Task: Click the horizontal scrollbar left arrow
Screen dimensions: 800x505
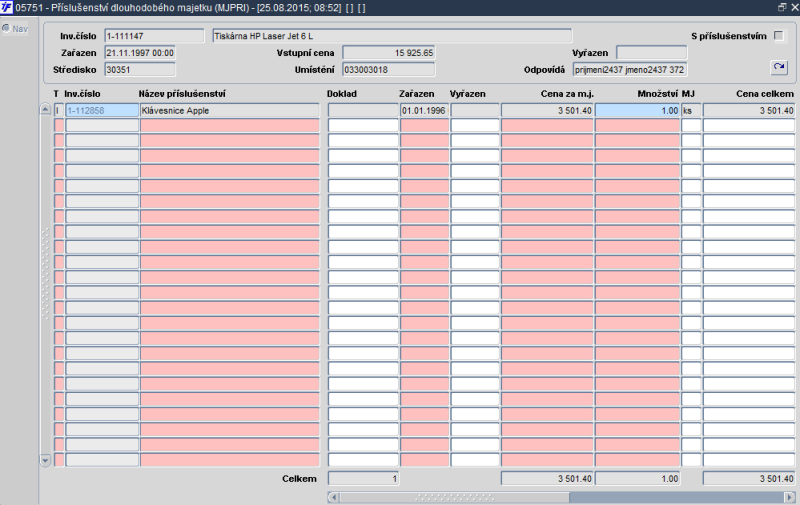Action: click(333, 496)
